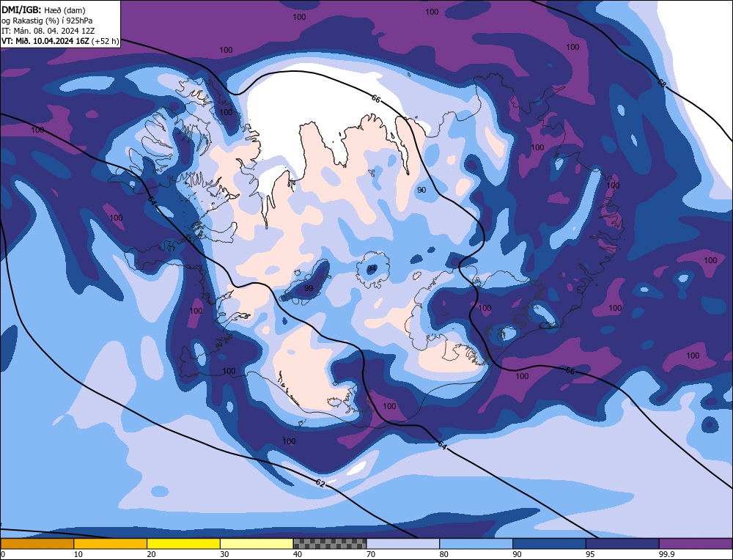Click the '99' humidity value label
The height and width of the screenshot is (560, 733).
pyautogui.click(x=309, y=288)
